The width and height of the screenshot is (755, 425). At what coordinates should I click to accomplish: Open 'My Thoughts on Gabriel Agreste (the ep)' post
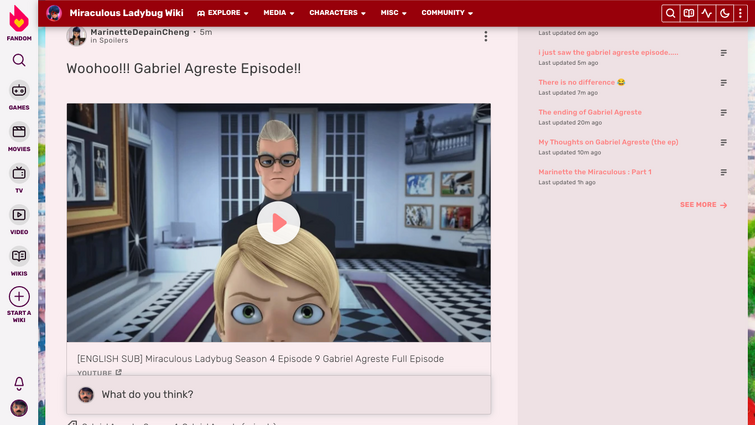click(608, 142)
